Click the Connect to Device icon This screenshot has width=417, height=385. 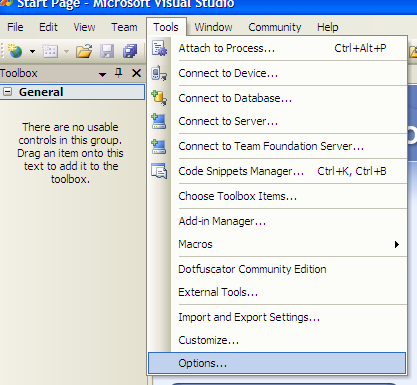tap(159, 73)
